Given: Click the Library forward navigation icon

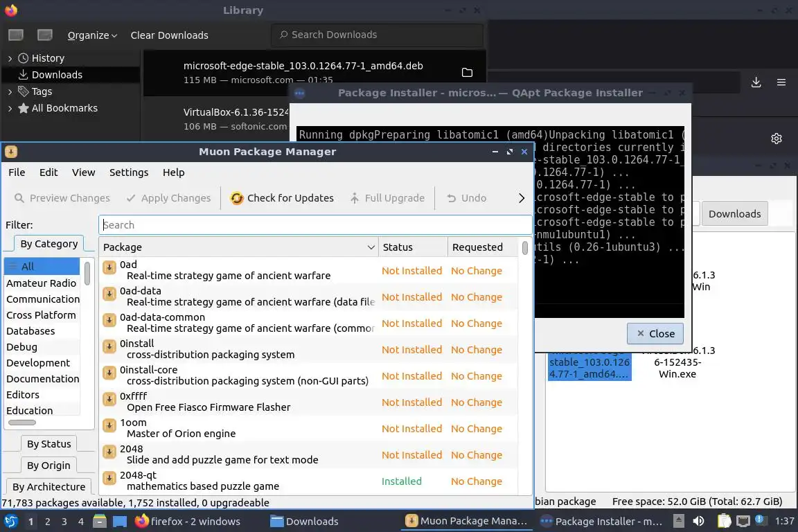Looking at the screenshot, I should (x=45, y=35).
